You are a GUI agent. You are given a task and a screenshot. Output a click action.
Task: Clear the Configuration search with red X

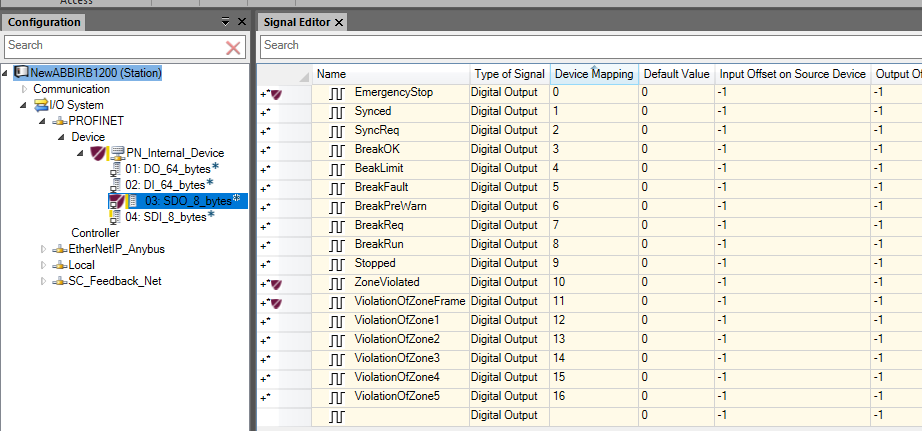233,48
